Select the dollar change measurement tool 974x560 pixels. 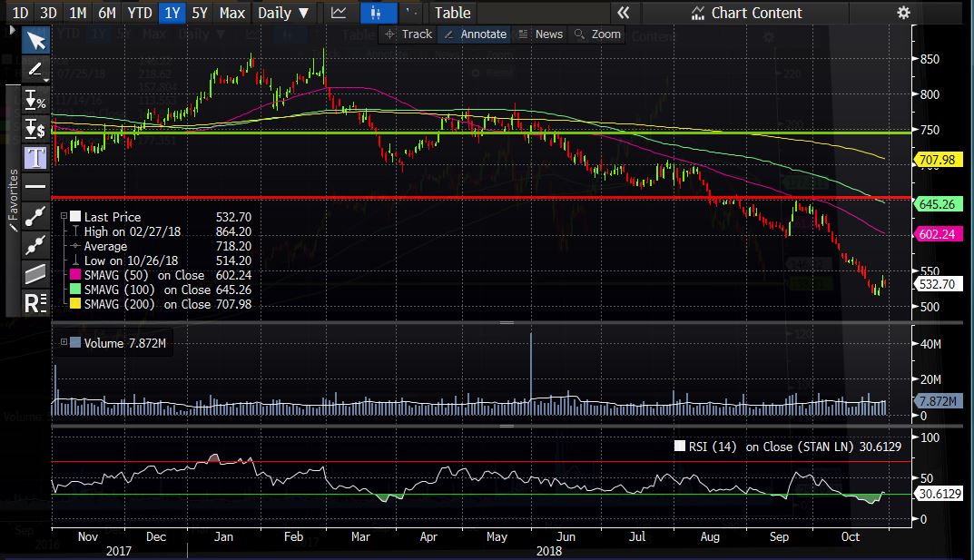35,128
